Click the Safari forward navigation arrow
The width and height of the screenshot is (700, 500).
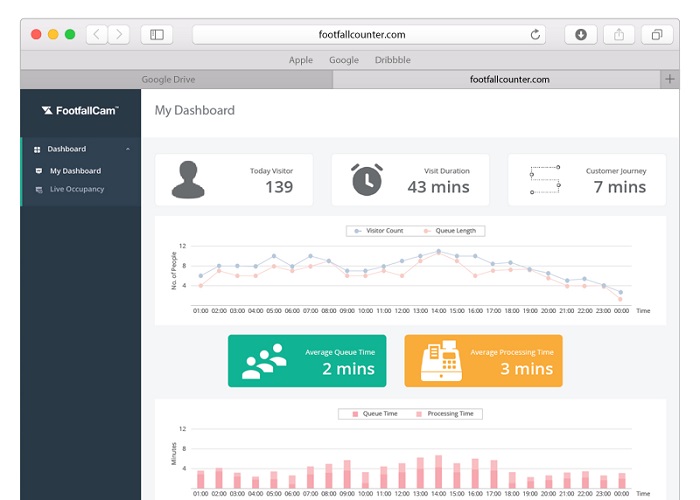pyautogui.click(x=119, y=34)
